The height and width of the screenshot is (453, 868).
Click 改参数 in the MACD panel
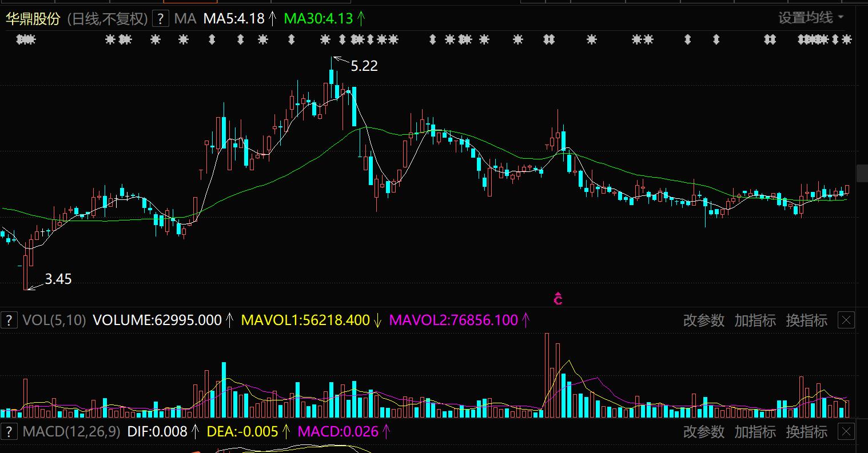[x=704, y=431]
